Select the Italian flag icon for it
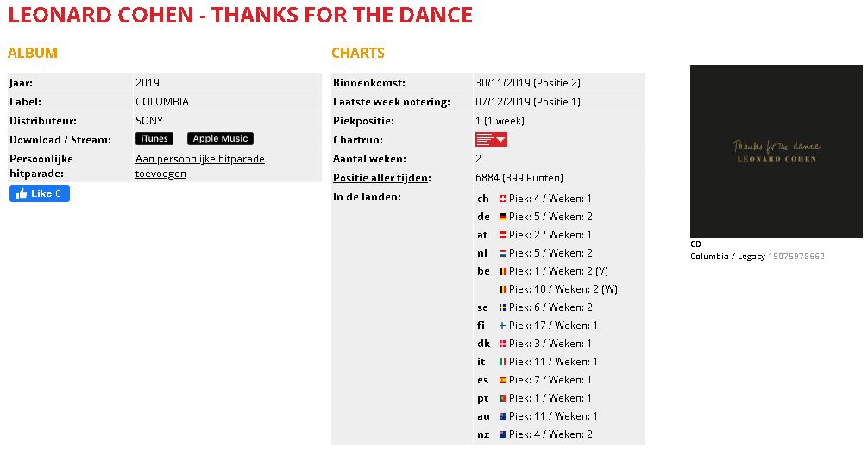 coord(503,362)
